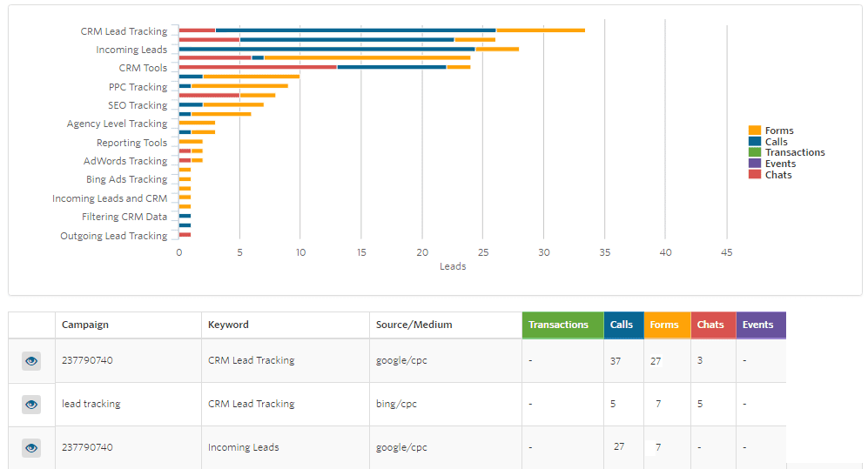Click the Leads x-axis title
This screenshot has width=868, height=469.
click(x=453, y=266)
